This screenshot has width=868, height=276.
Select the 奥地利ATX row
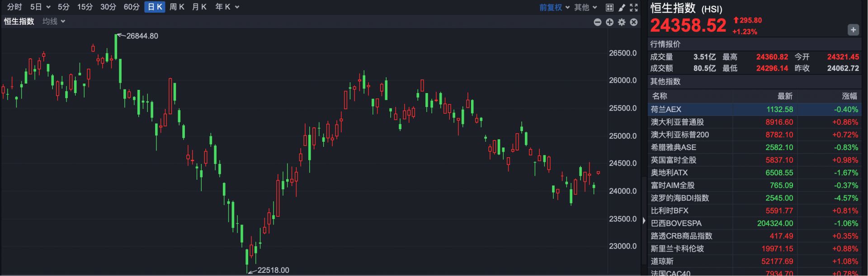755,173
